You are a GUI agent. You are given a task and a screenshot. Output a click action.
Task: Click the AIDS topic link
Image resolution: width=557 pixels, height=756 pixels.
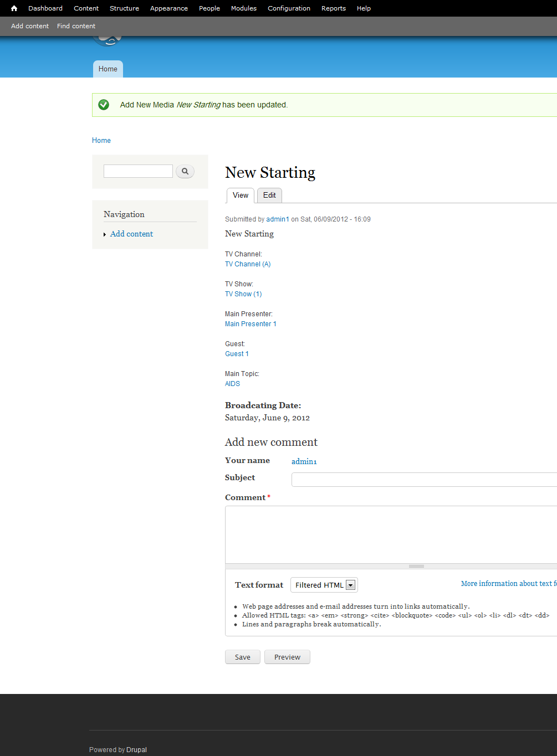[232, 384]
